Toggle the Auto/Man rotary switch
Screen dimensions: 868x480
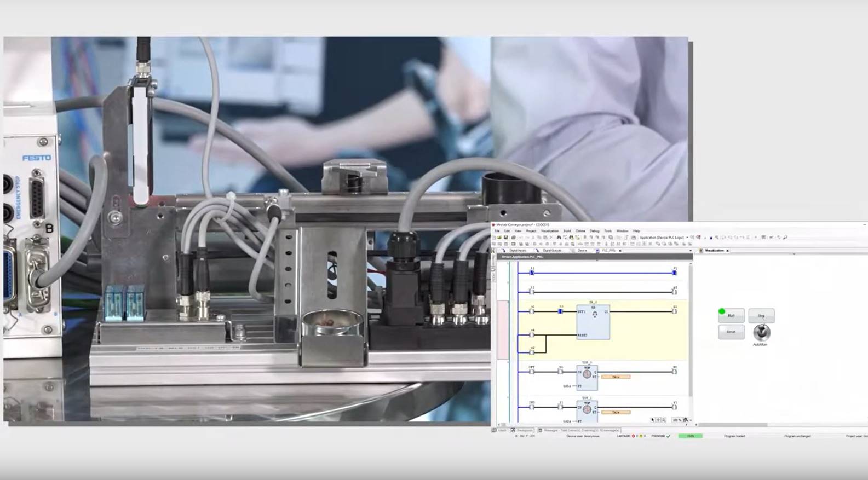point(761,332)
